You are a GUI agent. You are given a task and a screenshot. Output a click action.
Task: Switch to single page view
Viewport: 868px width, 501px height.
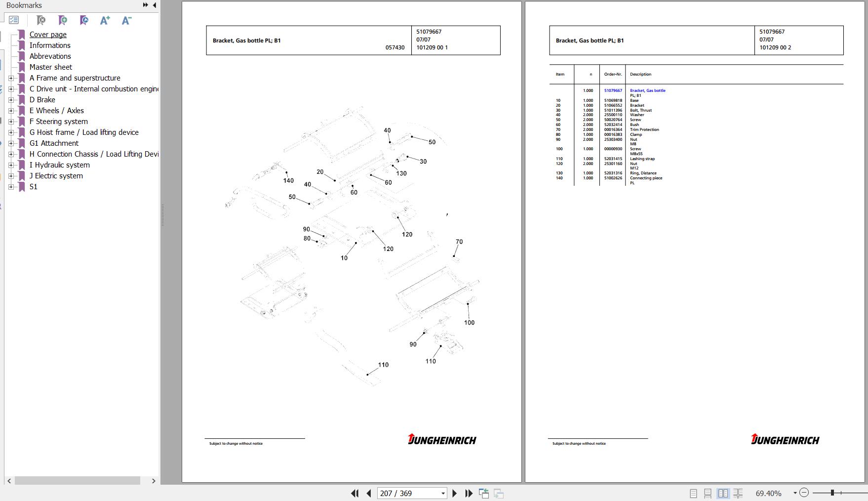click(693, 493)
